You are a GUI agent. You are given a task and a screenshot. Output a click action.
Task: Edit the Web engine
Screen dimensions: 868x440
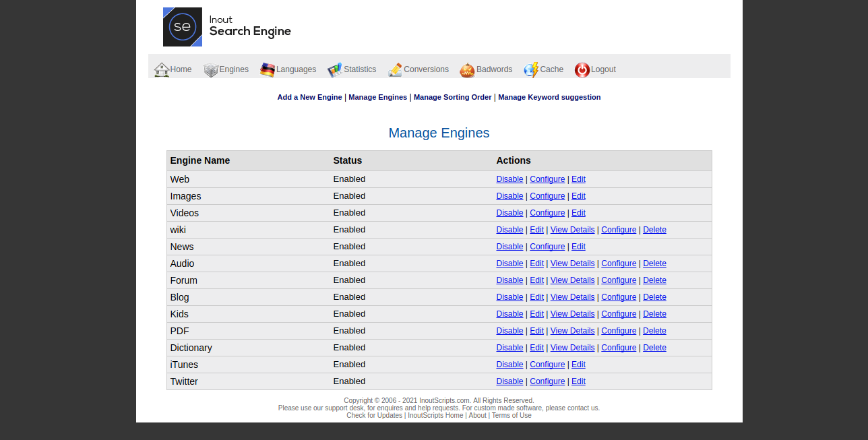(x=578, y=179)
